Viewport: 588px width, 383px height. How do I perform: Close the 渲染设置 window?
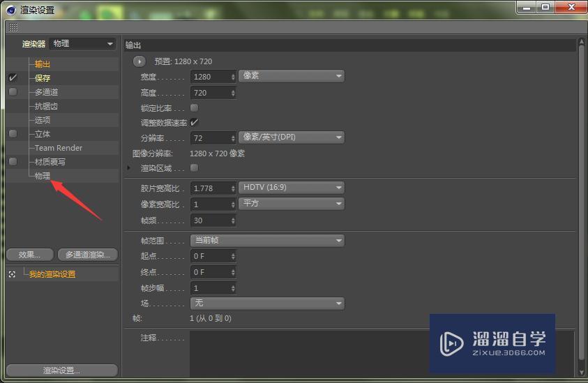[x=571, y=7]
